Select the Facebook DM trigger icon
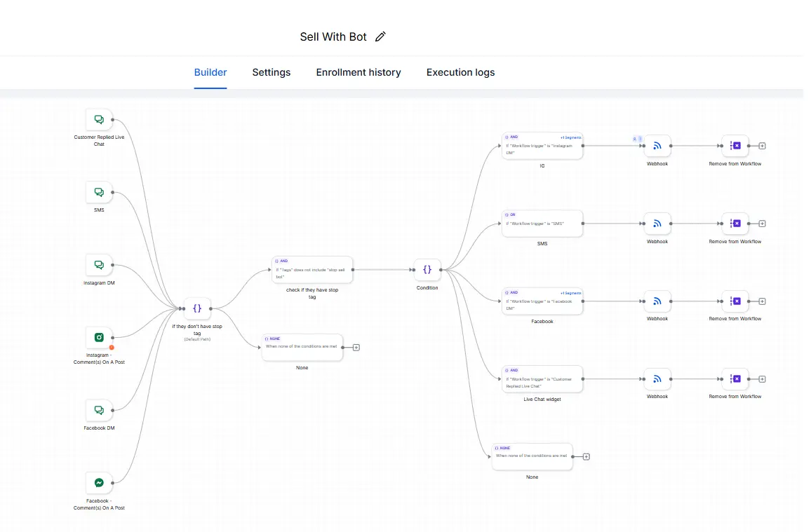Image resolution: width=811 pixels, height=532 pixels. 99,410
